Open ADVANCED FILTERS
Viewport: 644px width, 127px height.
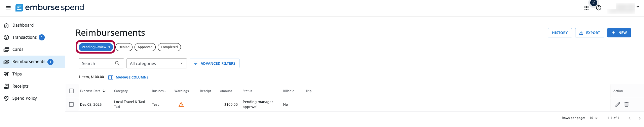[215, 63]
